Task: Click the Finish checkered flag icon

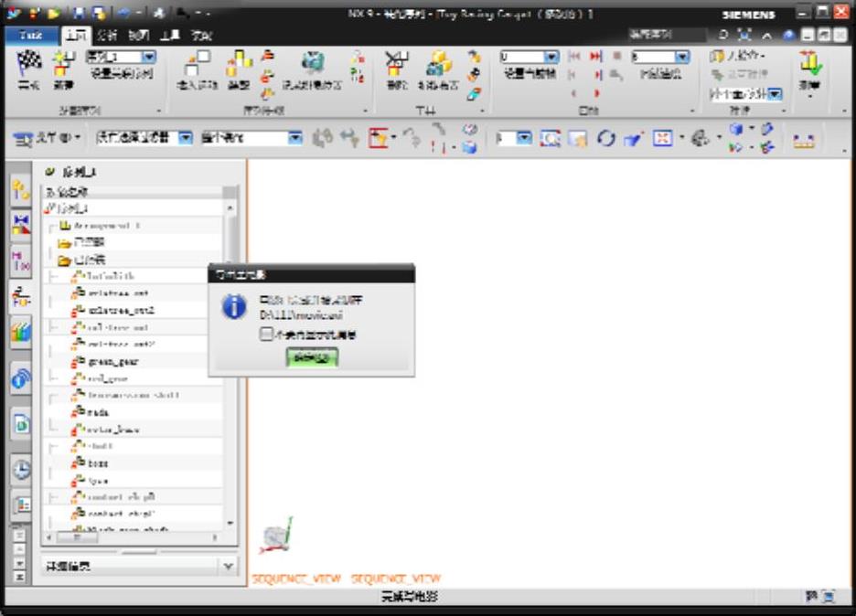Action: pyautogui.click(x=28, y=64)
